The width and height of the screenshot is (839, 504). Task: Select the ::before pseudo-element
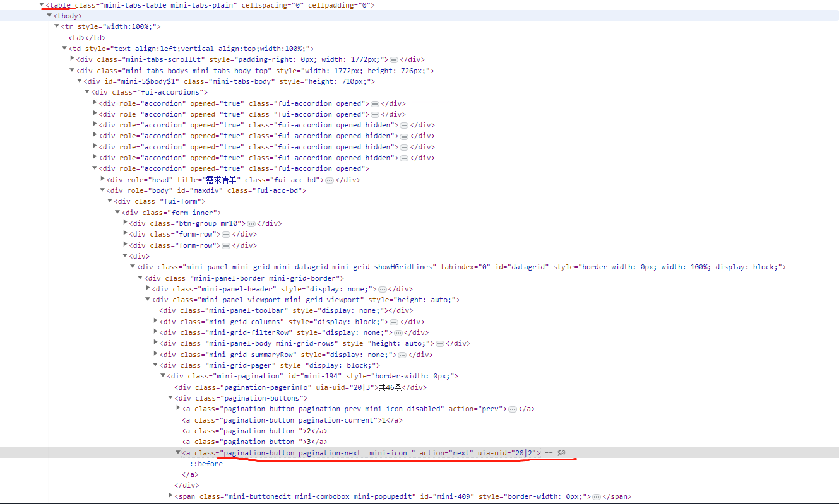(206, 464)
